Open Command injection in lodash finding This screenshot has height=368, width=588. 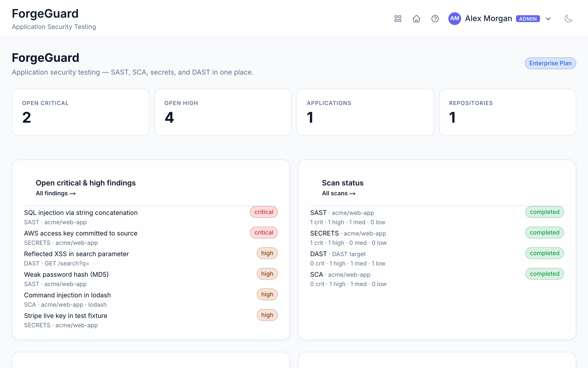67,295
